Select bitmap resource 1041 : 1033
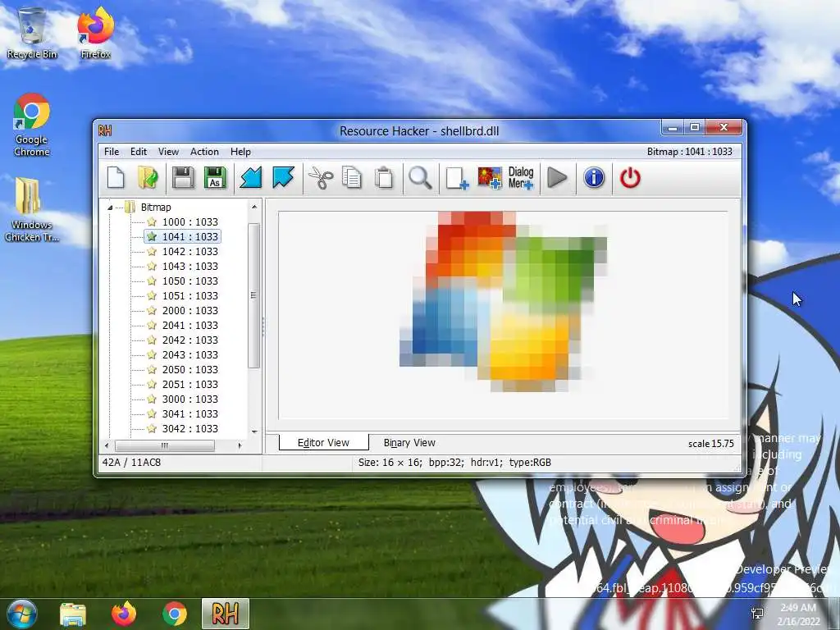 [189, 237]
